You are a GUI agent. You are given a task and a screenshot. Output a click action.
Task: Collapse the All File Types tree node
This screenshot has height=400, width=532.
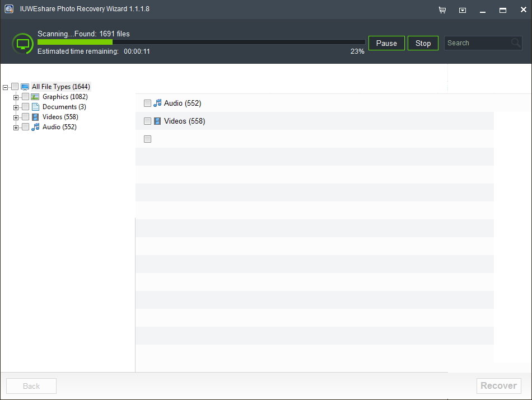6,87
